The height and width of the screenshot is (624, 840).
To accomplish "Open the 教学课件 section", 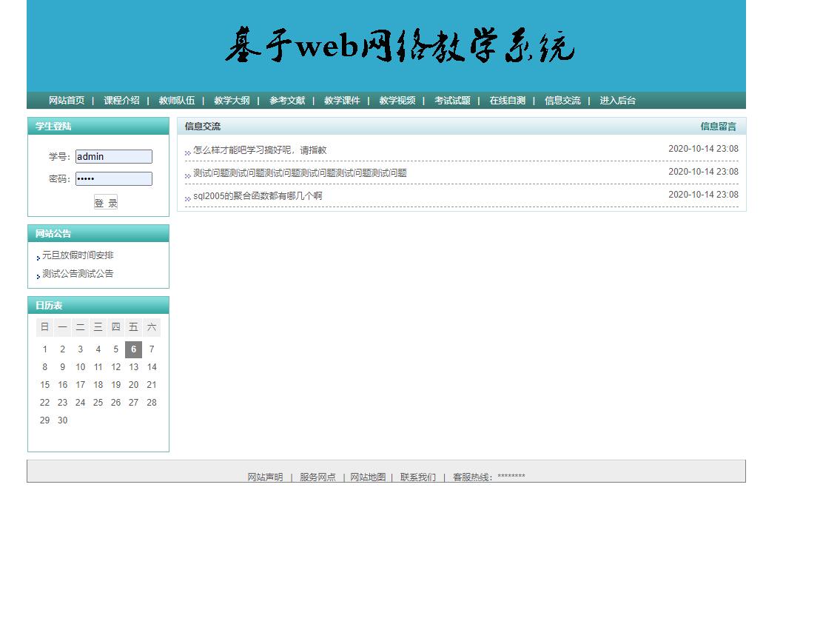I will pos(342,100).
